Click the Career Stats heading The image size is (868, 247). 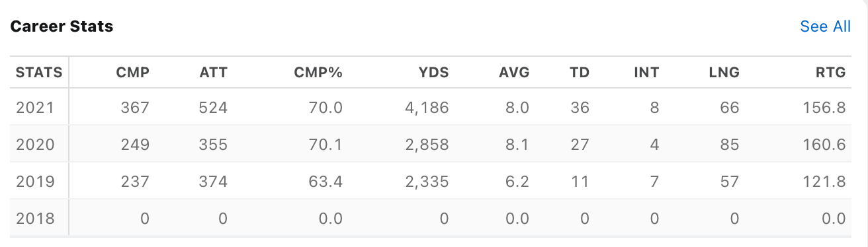(x=62, y=26)
